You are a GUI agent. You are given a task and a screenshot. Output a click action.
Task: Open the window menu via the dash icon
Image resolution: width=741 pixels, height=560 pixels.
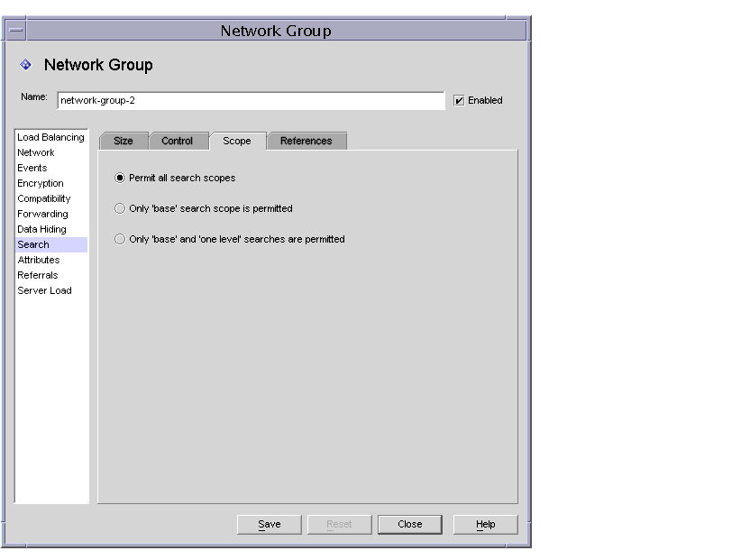(15, 30)
